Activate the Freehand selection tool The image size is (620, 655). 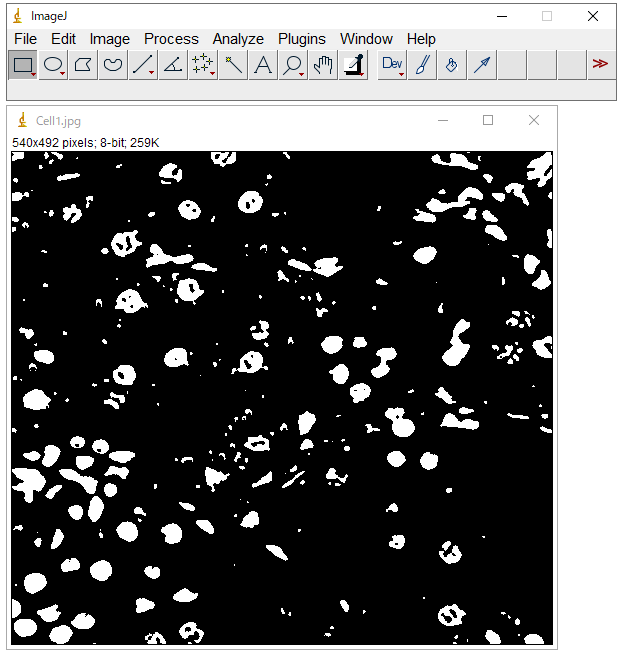tap(113, 65)
